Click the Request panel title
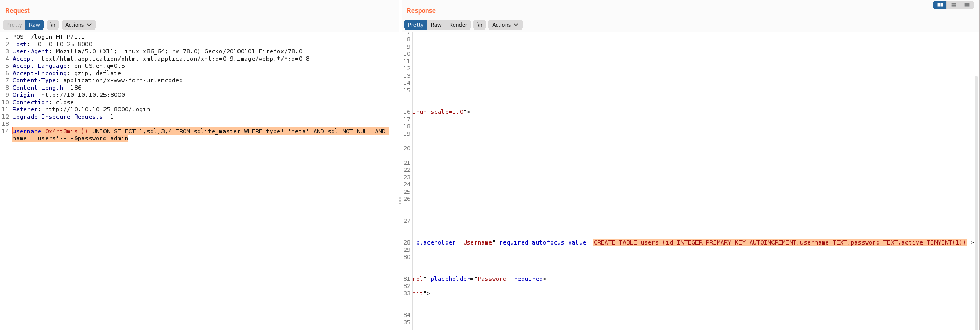Viewport: 980px width, 330px height. coord(18,11)
